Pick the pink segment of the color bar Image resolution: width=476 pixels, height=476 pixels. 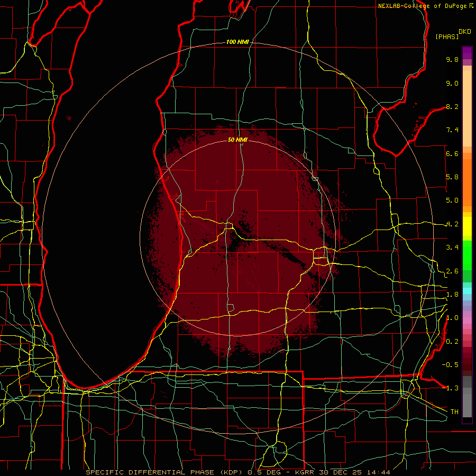pyautogui.click(x=467, y=321)
